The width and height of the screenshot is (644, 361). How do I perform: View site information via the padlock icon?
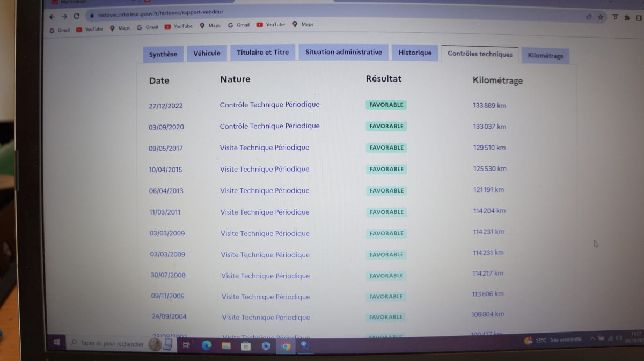point(92,16)
